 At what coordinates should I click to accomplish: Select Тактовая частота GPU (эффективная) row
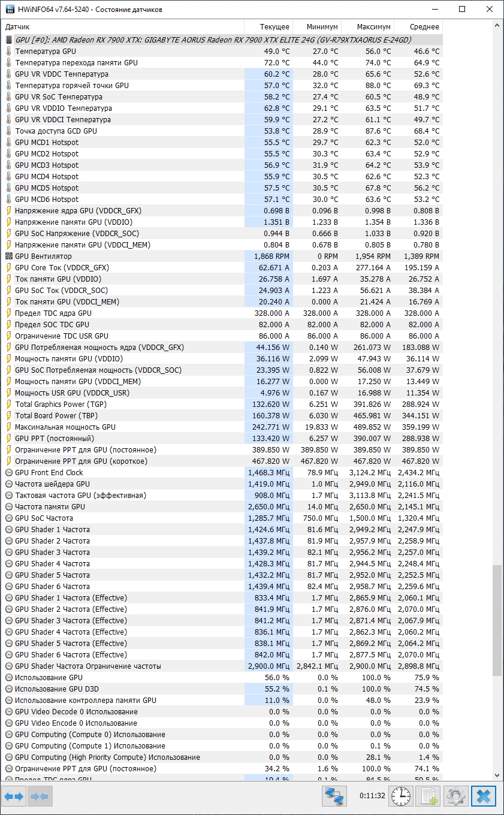pos(222,496)
